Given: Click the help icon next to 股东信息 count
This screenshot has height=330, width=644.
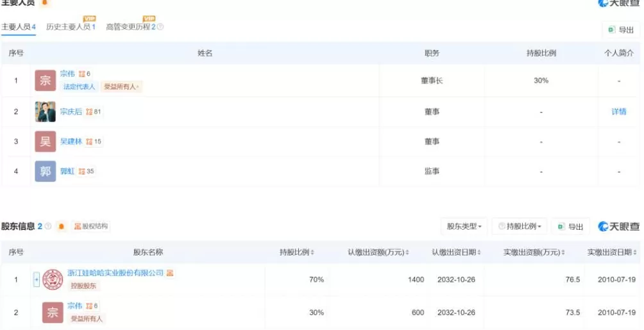Looking at the screenshot, I should (x=48, y=227).
